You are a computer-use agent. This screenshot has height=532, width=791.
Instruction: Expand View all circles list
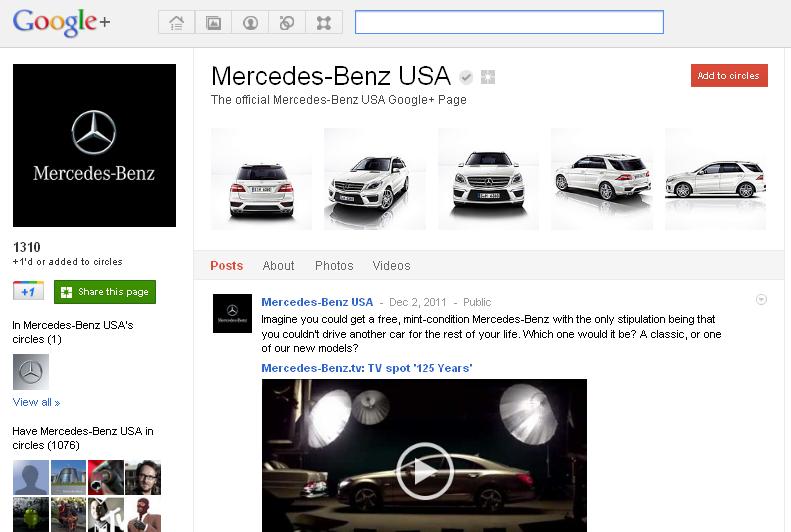(36, 402)
